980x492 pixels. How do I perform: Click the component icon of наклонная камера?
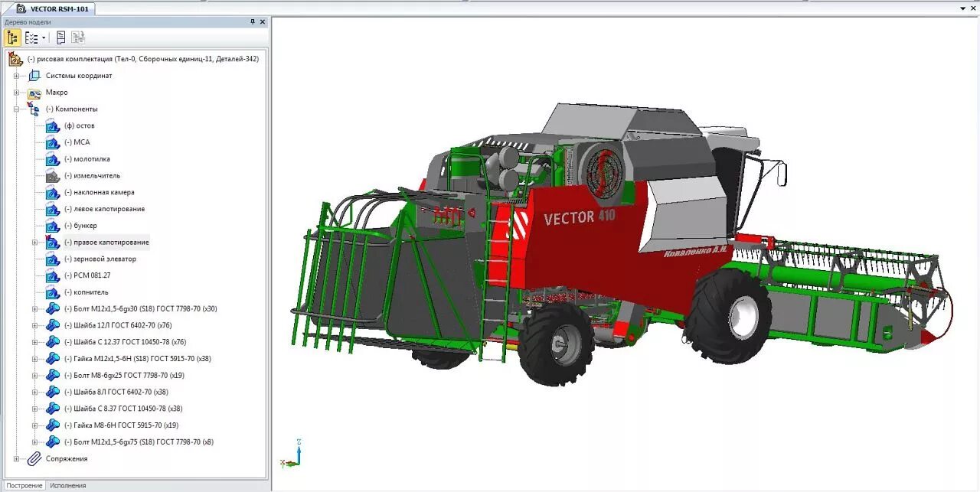(x=53, y=192)
